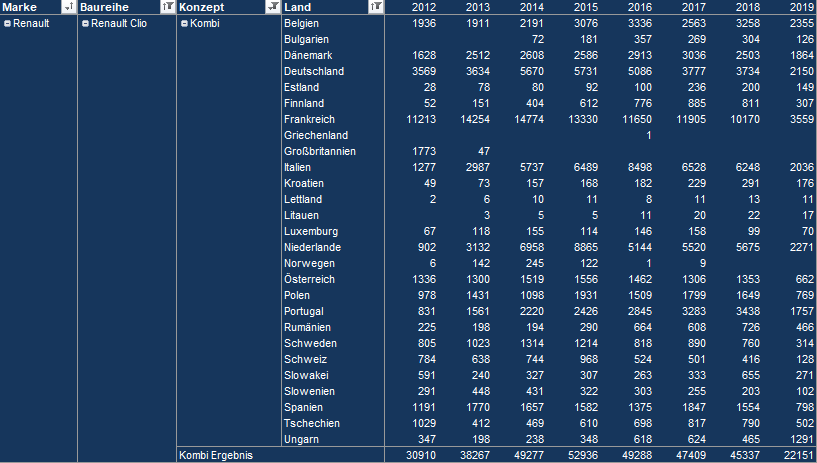Click the Dänemark row label

pos(308,55)
